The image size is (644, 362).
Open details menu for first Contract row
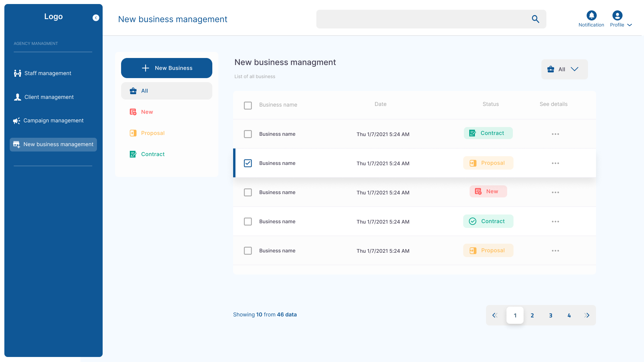pyautogui.click(x=555, y=134)
